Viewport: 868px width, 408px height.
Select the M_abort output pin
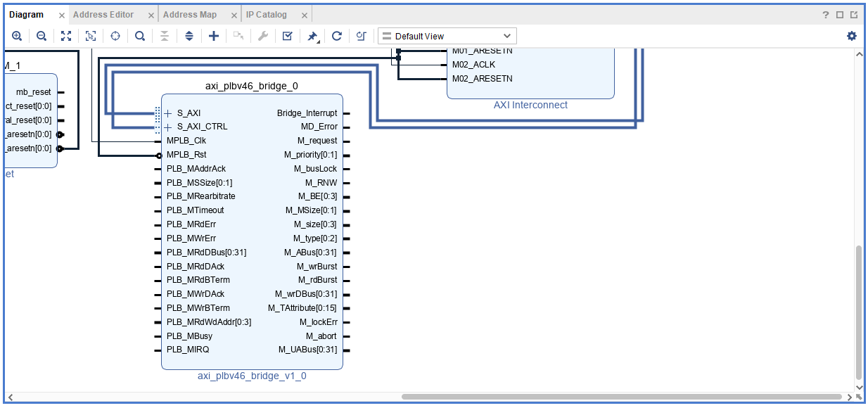pyautogui.click(x=322, y=336)
